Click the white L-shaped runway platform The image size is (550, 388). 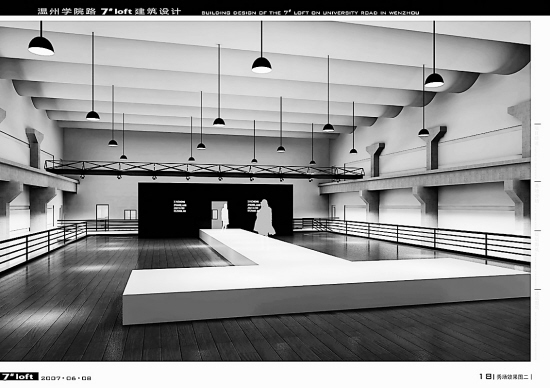click(x=326, y=277)
